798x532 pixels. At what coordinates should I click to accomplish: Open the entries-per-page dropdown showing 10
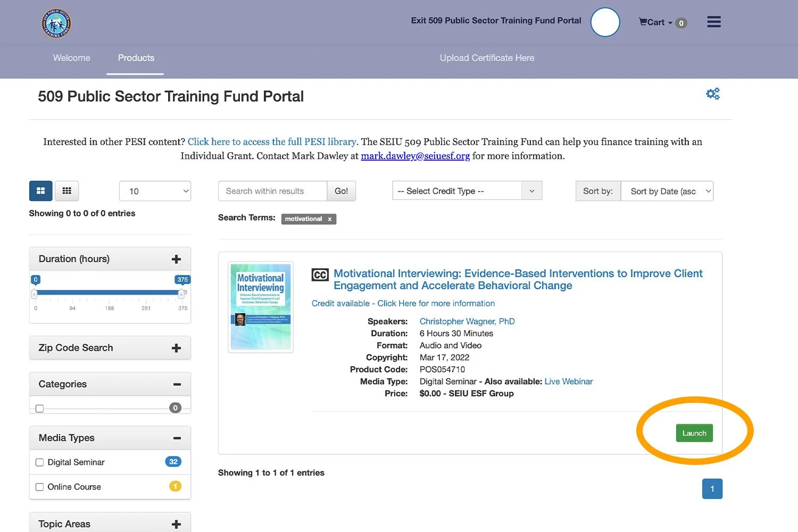155,190
